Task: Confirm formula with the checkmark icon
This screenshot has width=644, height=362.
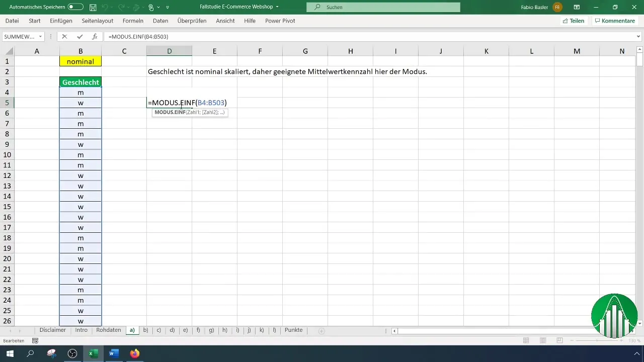Action: 79,37
